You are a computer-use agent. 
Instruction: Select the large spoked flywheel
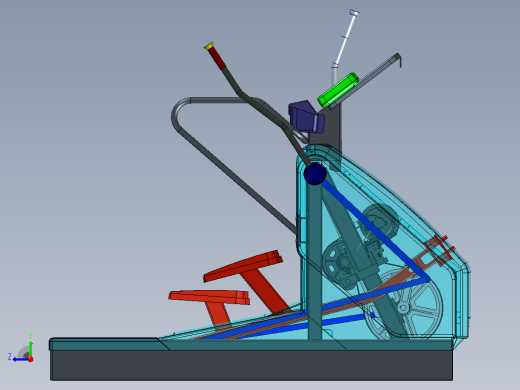(x=404, y=306)
